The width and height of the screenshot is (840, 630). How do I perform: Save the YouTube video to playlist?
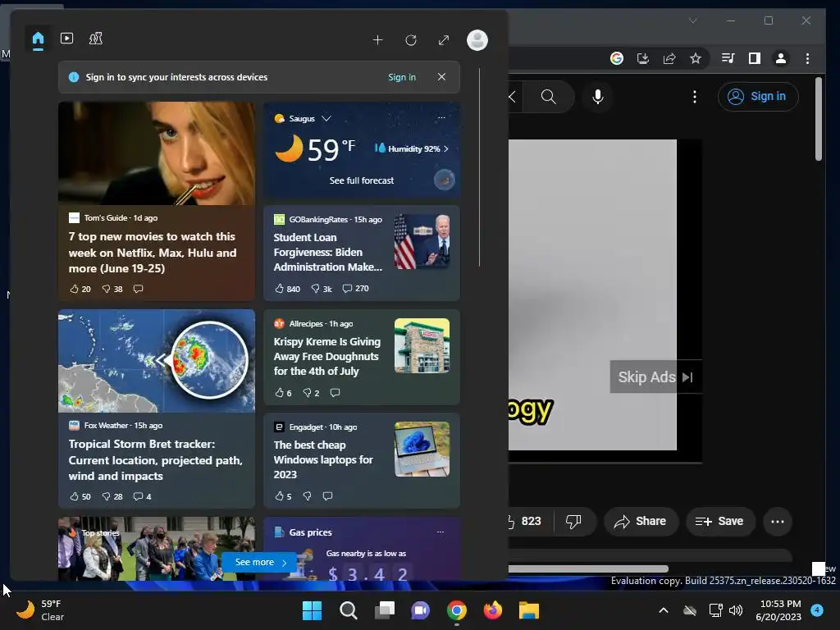click(x=720, y=521)
